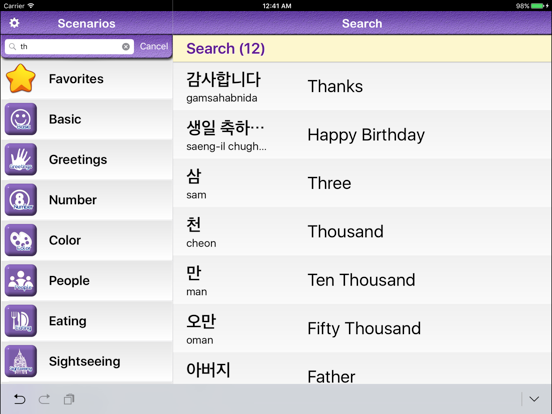Image resolution: width=552 pixels, height=414 pixels.
Task: Select the Number label
Action: [x=73, y=200]
